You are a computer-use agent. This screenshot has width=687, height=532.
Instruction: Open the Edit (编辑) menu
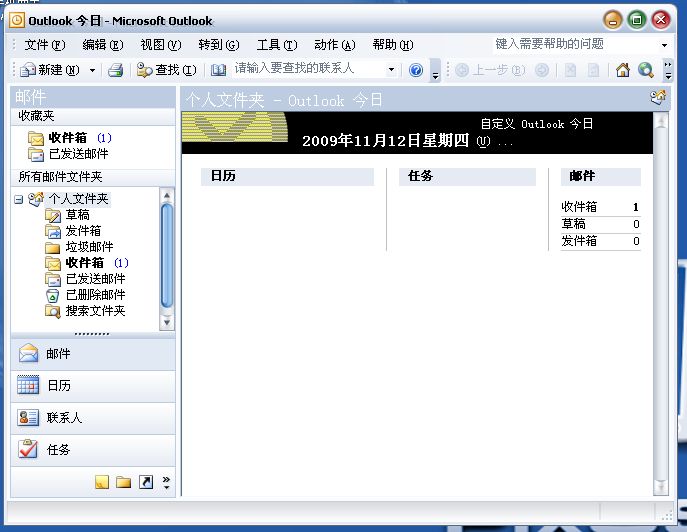coord(103,45)
